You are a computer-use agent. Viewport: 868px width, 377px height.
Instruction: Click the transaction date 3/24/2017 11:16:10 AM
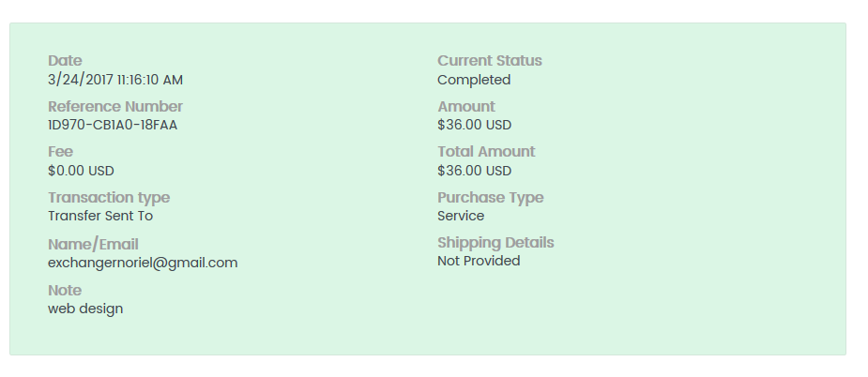coord(115,80)
